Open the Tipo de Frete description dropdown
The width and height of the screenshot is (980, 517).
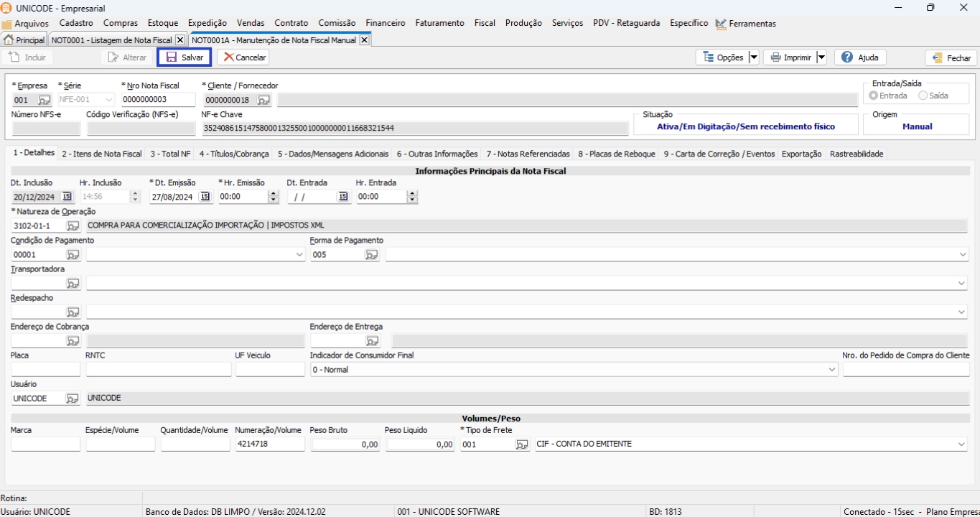coord(961,444)
